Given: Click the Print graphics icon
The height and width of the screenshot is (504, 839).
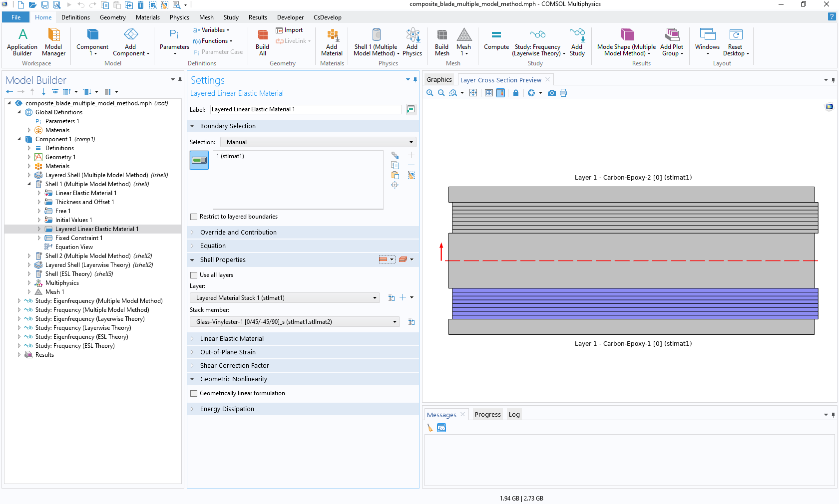Looking at the screenshot, I should tap(563, 93).
